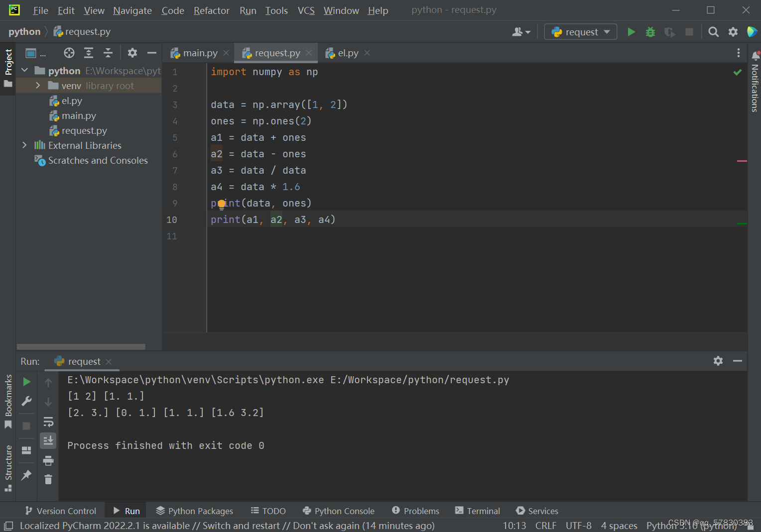Open editor tabs more options menu
This screenshot has width=761, height=532.
(x=739, y=53)
